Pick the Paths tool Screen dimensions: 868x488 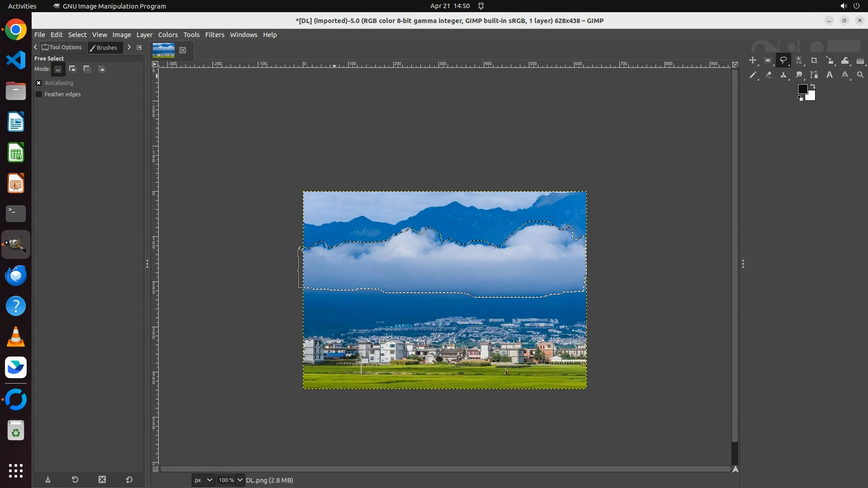[x=814, y=75]
